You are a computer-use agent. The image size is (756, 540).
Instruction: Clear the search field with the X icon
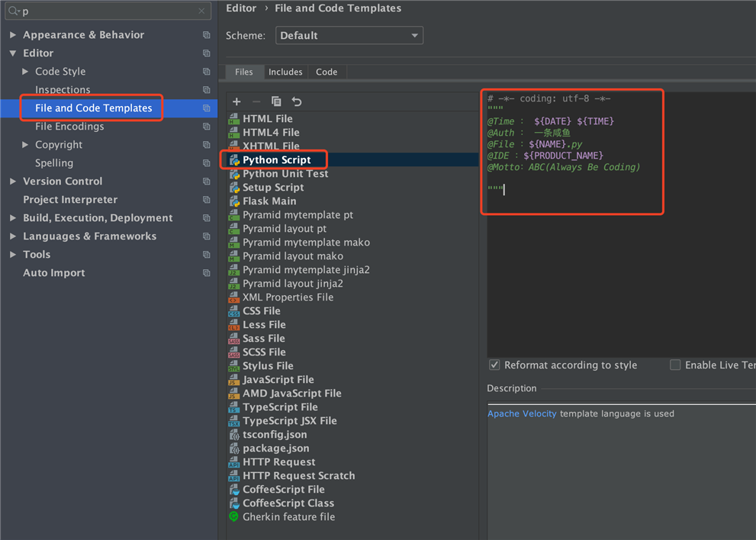click(201, 11)
